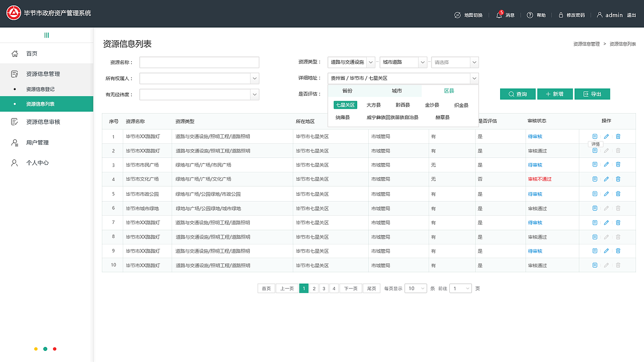Go to page 2 in pagination
Screen dimensions: 644x362
(x=314, y=289)
